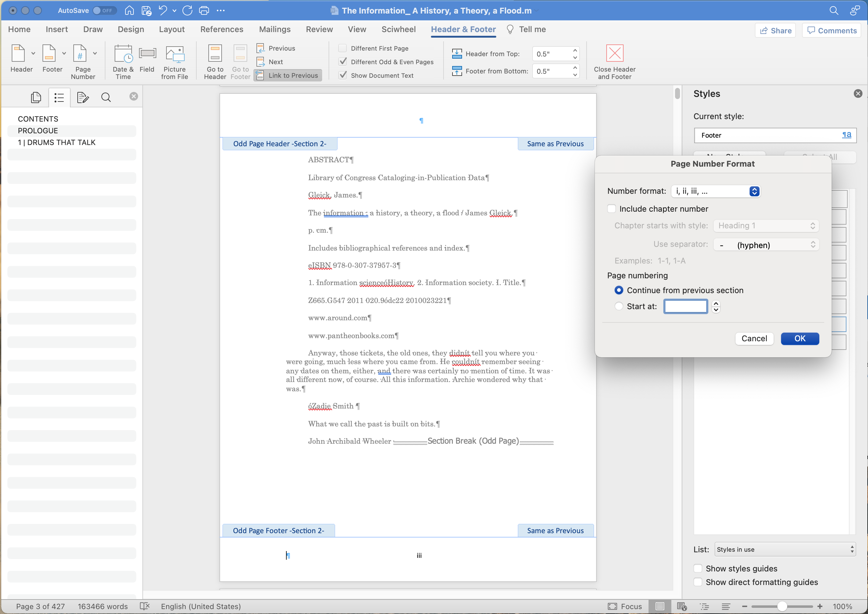Image resolution: width=868 pixels, height=614 pixels.
Task: Click the Field icon in ribbon
Action: pyautogui.click(x=147, y=54)
